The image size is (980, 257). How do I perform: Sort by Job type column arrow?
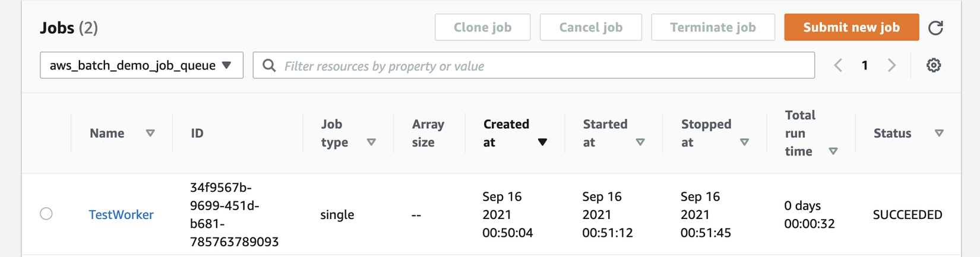(x=371, y=142)
